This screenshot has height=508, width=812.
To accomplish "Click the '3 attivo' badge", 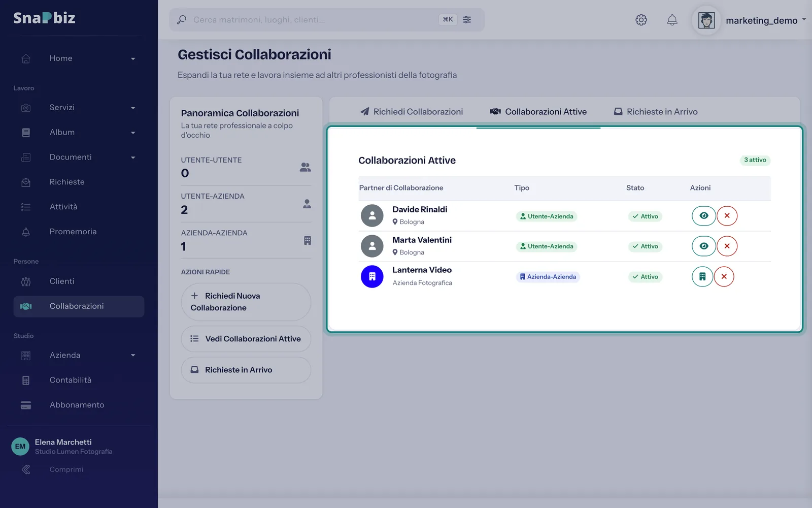I will coord(755,160).
